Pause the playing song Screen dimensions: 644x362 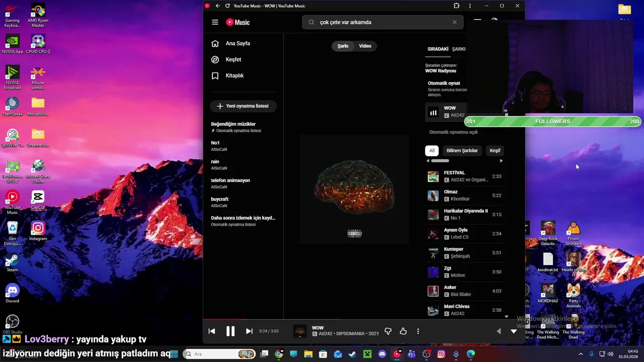[230, 331]
